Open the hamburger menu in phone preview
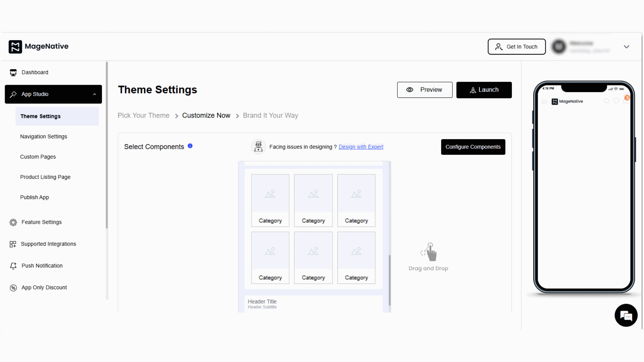This screenshot has width=644, height=362. point(544,102)
